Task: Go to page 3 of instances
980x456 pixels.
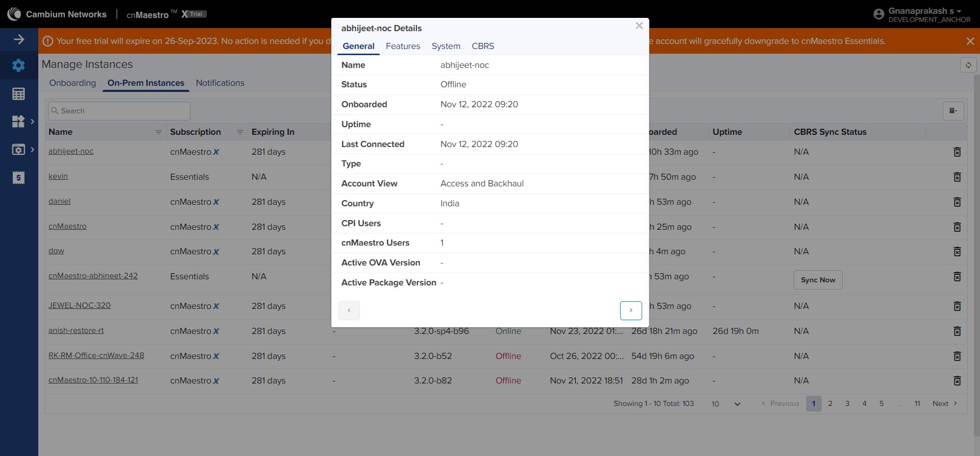Action: click(x=847, y=404)
